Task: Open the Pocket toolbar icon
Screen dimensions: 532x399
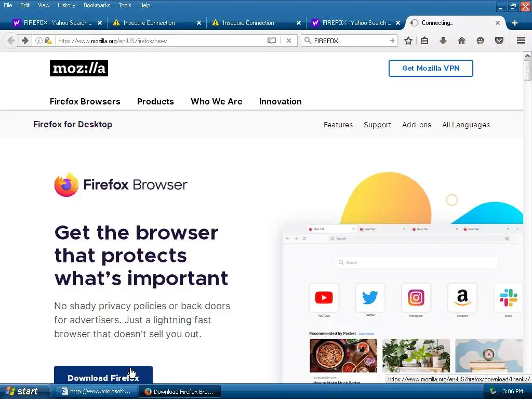Action: tap(499, 41)
